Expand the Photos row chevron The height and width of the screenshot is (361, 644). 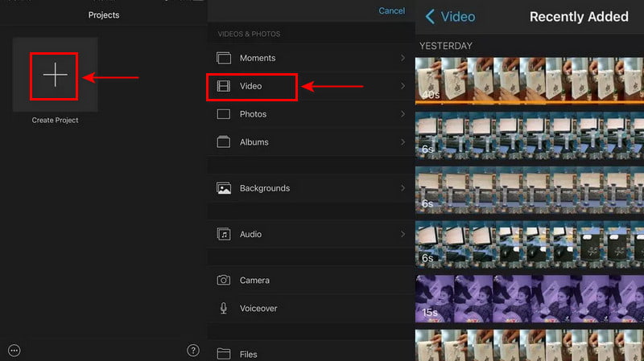click(x=402, y=114)
